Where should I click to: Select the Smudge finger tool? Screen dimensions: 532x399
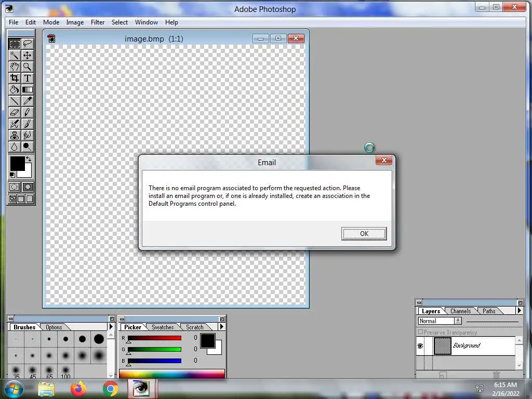(x=28, y=136)
